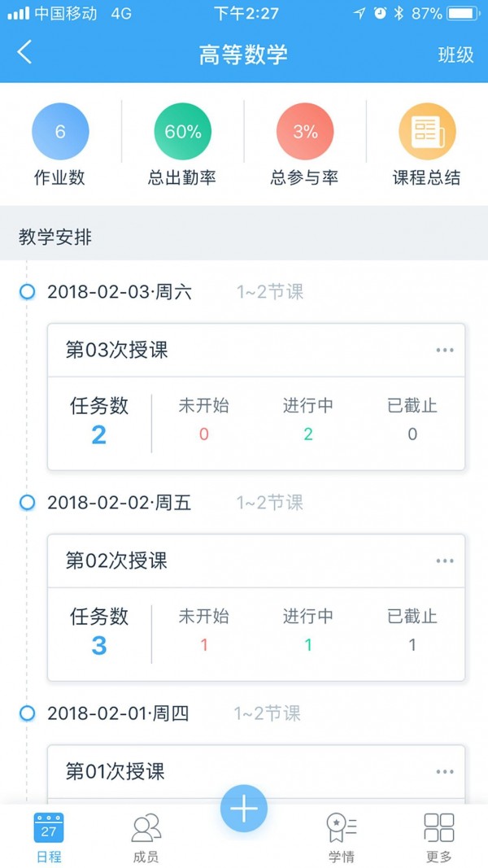This screenshot has height=868, width=488.
Task: Tap the 60% attendance progress circle
Action: pyautogui.click(x=182, y=130)
